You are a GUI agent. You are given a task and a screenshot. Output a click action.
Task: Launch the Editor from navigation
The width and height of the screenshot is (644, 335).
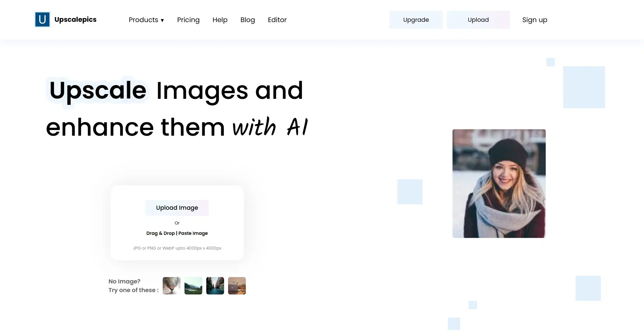coord(277,20)
